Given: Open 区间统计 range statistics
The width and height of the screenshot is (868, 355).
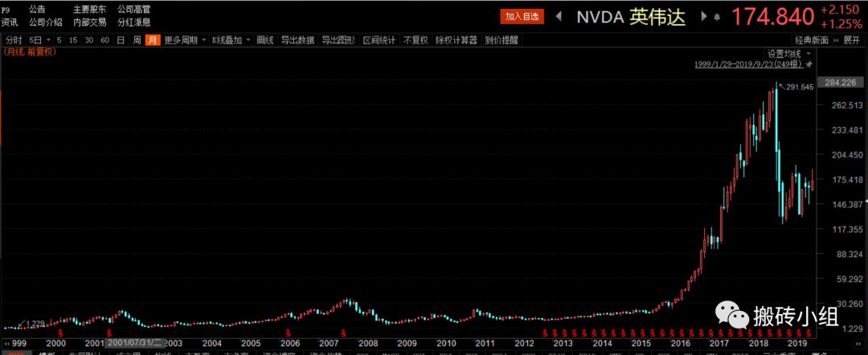Looking at the screenshot, I should click(379, 40).
